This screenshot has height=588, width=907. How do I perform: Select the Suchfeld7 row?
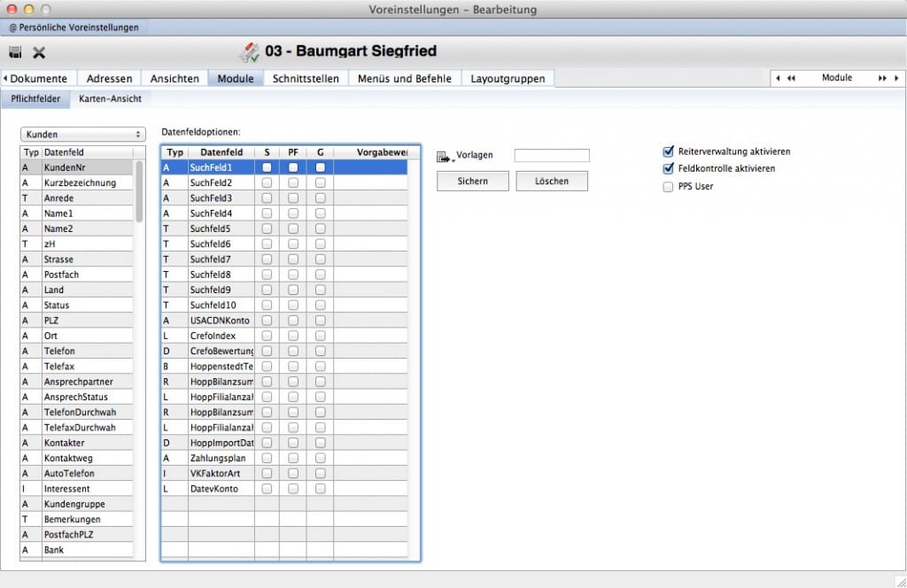[284, 259]
